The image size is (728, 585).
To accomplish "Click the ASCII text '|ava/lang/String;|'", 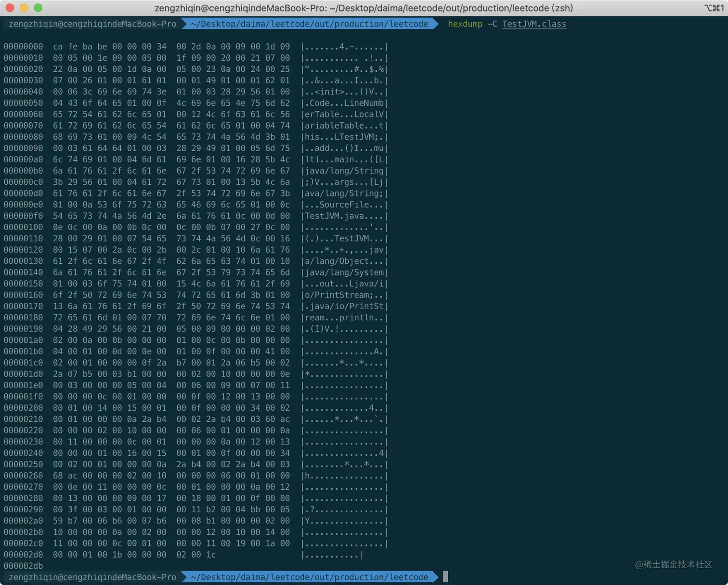I will tap(344, 193).
